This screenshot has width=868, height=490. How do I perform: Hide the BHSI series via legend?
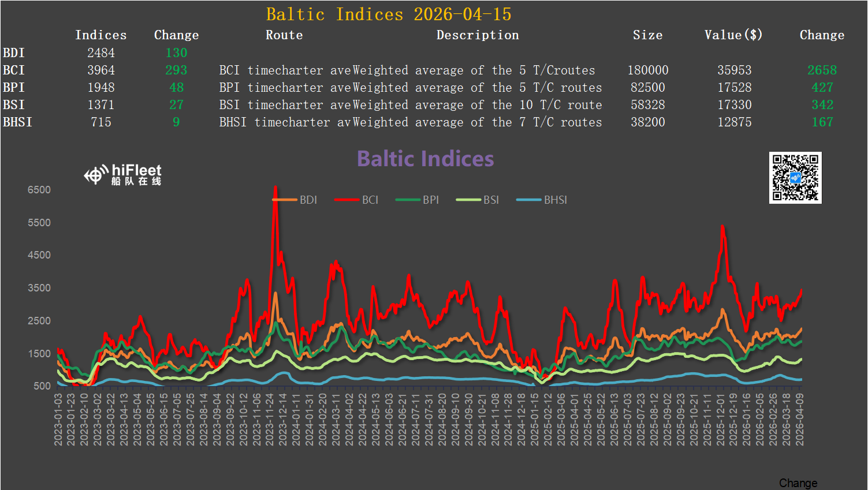[542, 200]
